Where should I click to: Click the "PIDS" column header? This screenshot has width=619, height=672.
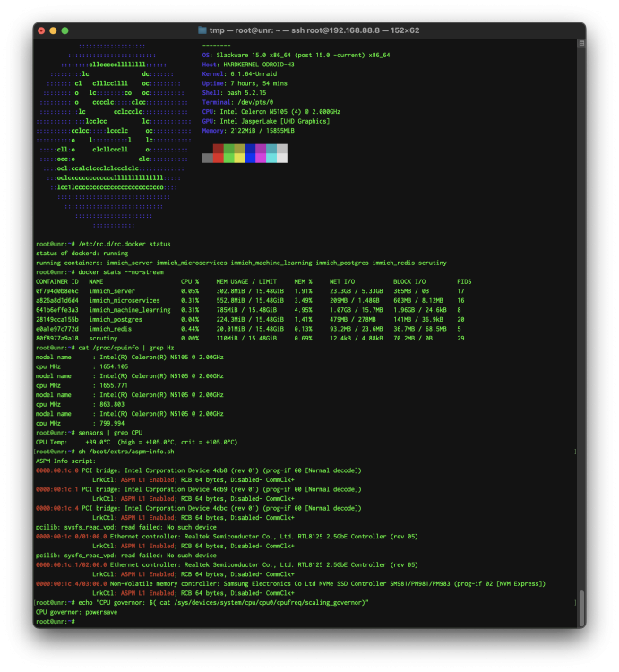click(464, 281)
